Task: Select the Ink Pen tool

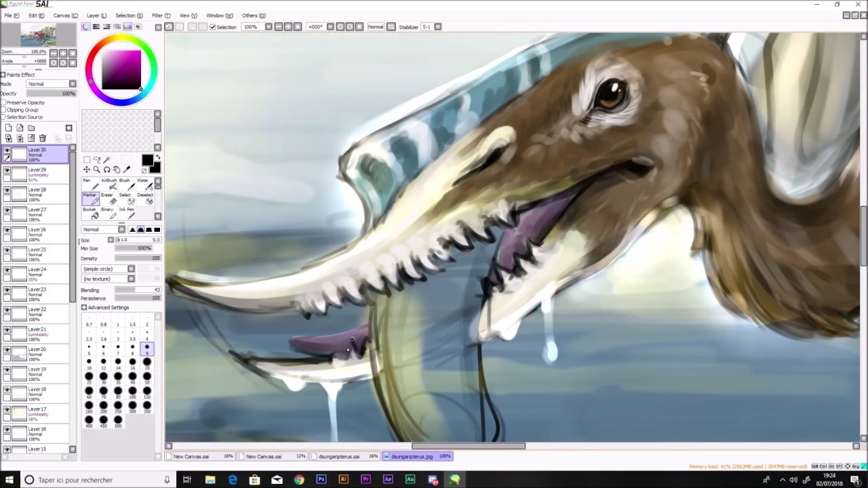Action: tap(127, 213)
